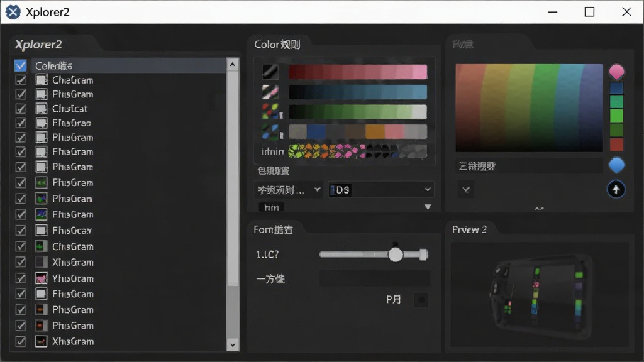
Task: Uncheck the ChiaGram checkbox
Action: 21,80
